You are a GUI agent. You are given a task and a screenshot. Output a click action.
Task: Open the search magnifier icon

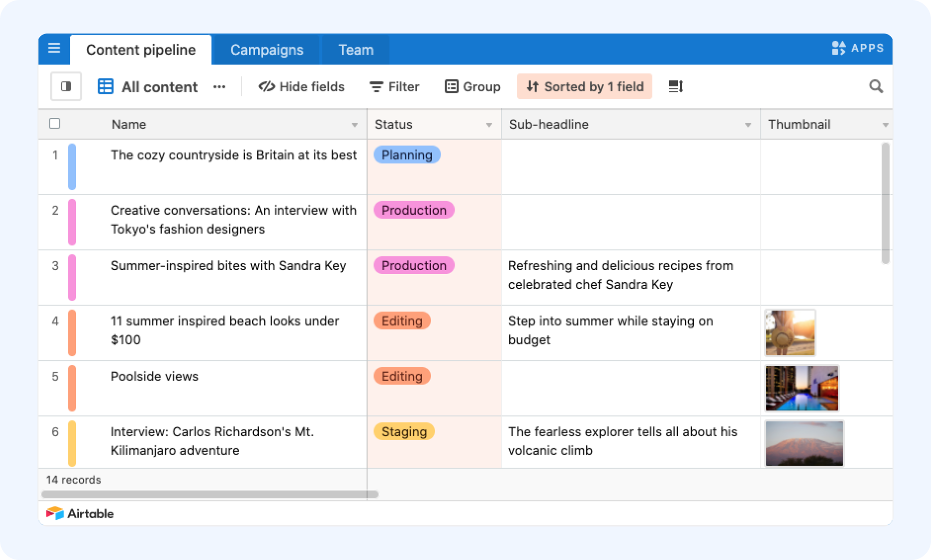(876, 87)
